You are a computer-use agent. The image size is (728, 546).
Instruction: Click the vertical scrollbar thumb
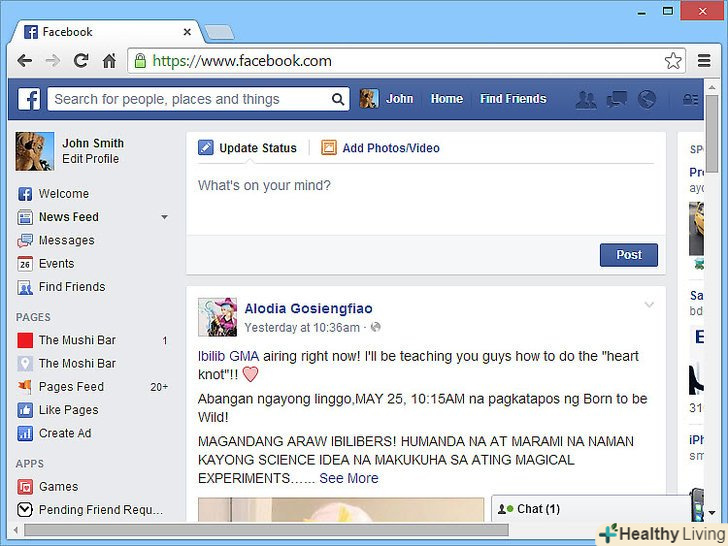712,134
